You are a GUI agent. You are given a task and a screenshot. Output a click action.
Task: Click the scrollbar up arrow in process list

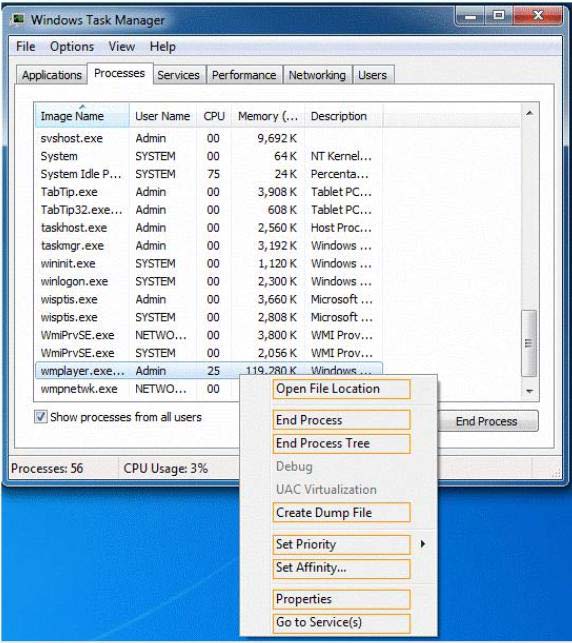529,113
